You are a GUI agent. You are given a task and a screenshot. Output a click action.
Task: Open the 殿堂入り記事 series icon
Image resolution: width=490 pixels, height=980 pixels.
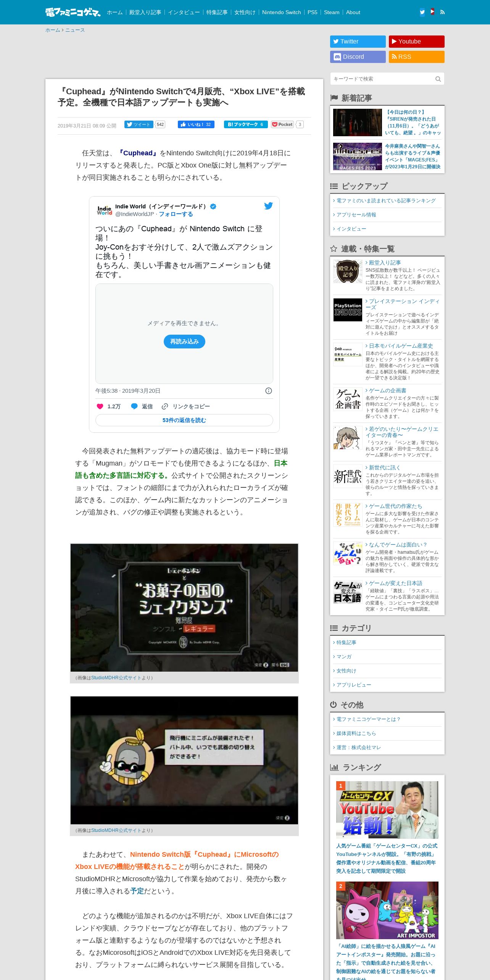[x=348, y=271]
